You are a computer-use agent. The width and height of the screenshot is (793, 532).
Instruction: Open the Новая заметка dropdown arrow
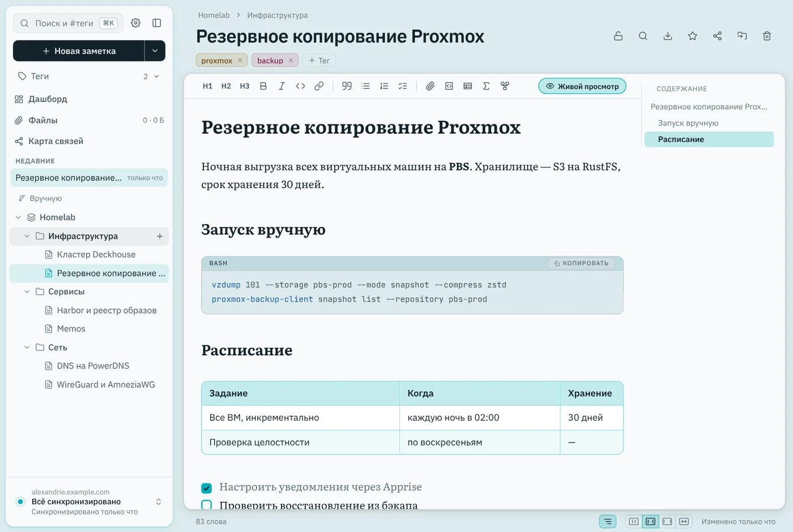pos(155,51)
